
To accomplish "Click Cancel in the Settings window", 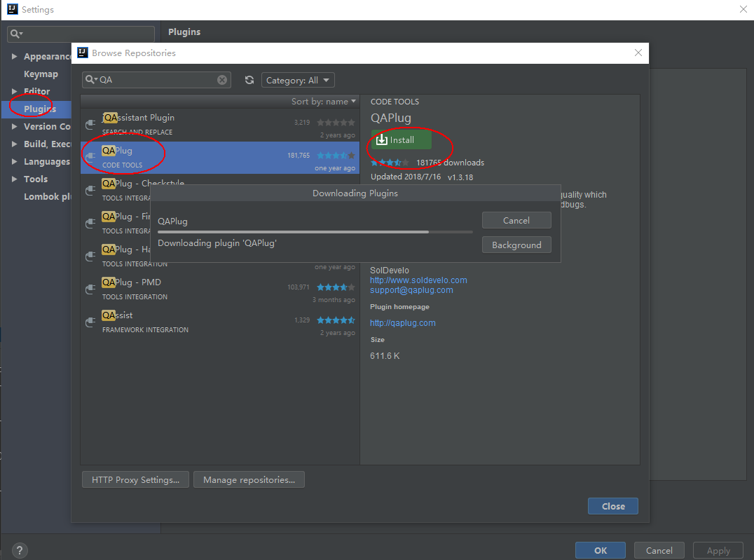I will click(659, 550).
